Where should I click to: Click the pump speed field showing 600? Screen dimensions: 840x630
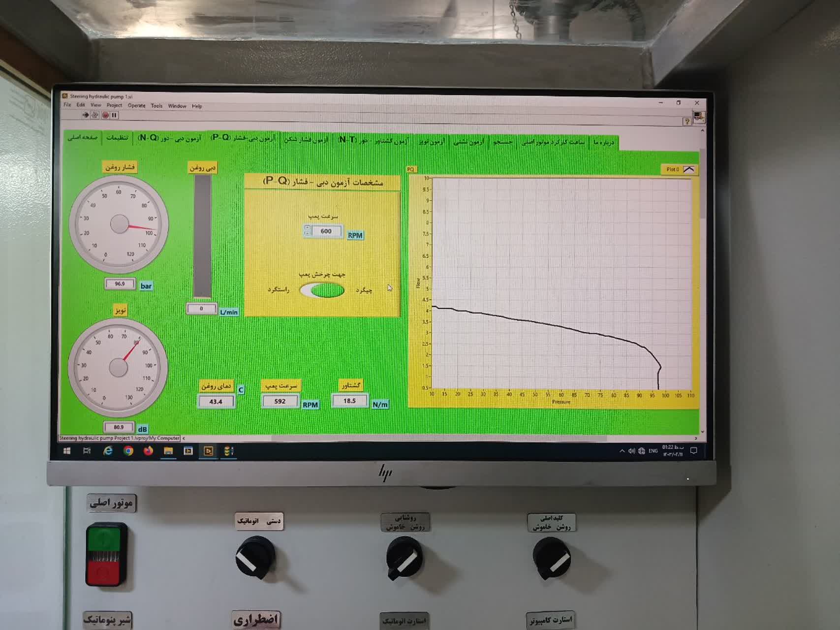(x=326, y=231)
